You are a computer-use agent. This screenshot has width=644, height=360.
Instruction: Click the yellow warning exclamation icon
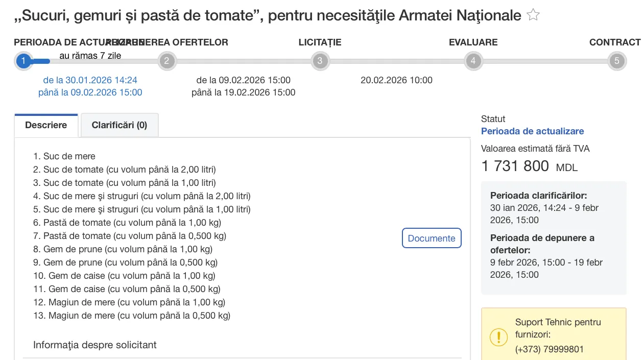coord(498,337)
